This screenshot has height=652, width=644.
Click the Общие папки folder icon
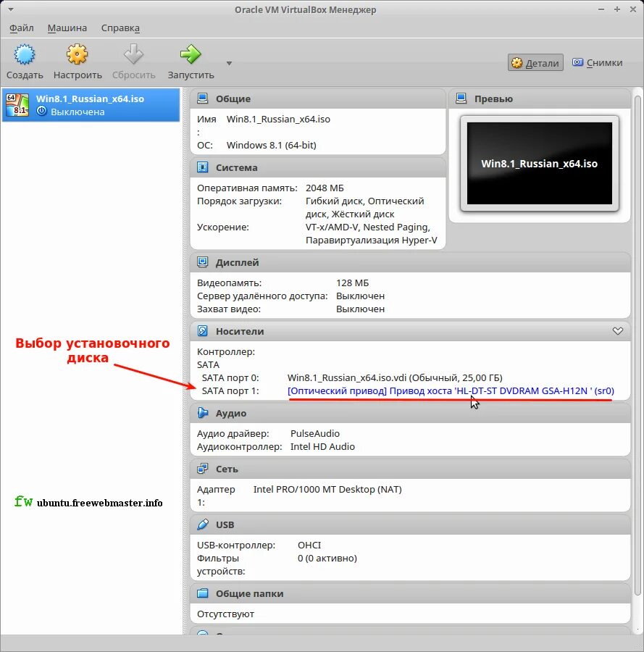tap(202, 593)
